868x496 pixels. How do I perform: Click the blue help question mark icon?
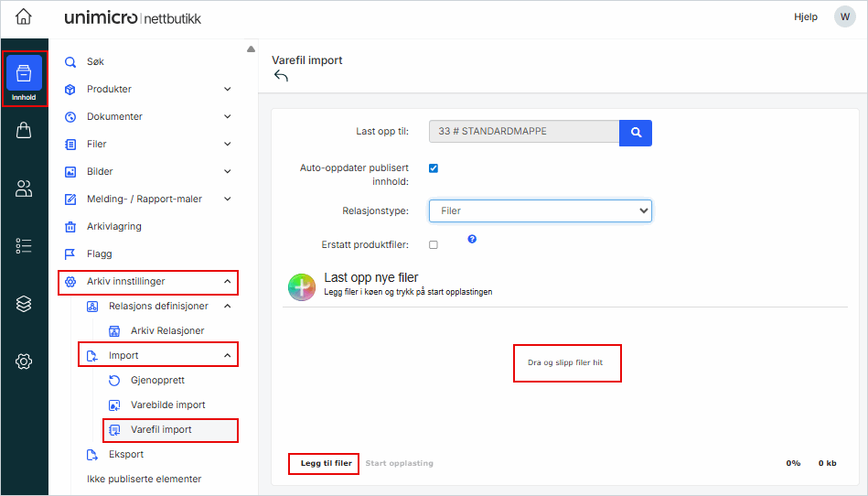472,239
